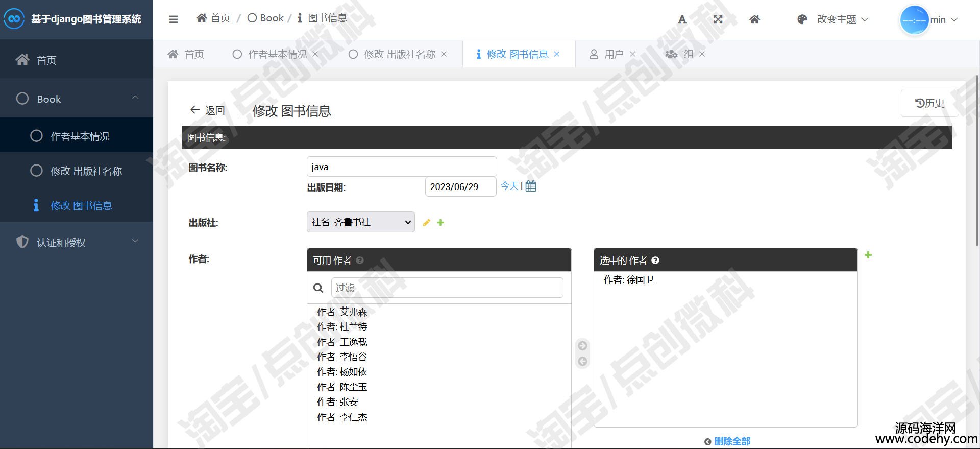The width and height of the screenshot is (980, 449).
Task: Open the 出版社 dropdown 社名: 齐鲁书社
Action: [x=360, y=222]
